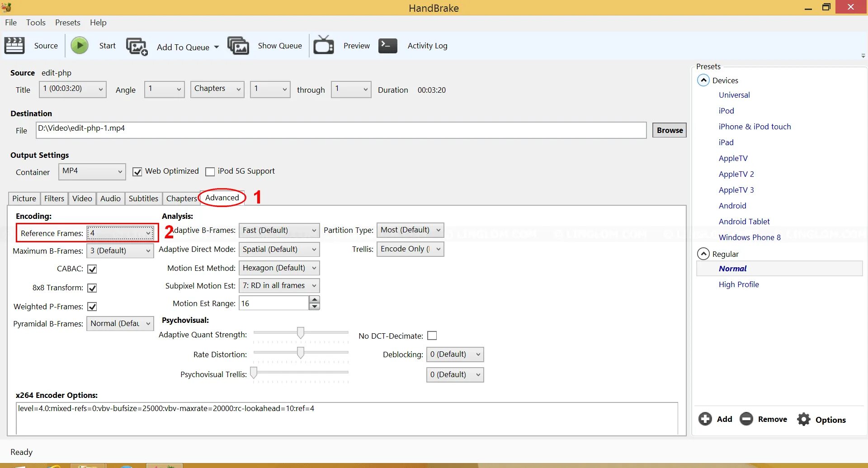Toggle the 8x8 Transform checkbox
The image size is (868, 468).
pyautogui.click(x=92, y=288)
